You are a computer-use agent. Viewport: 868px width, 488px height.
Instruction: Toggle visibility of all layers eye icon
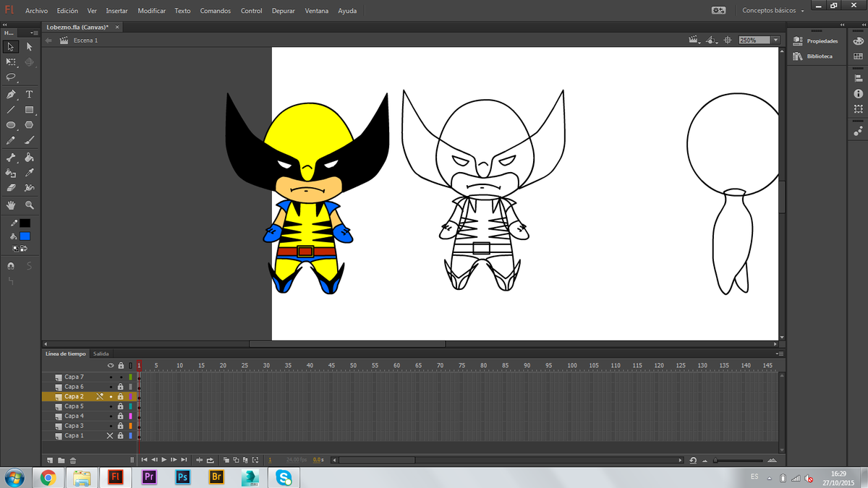(111, 366)
